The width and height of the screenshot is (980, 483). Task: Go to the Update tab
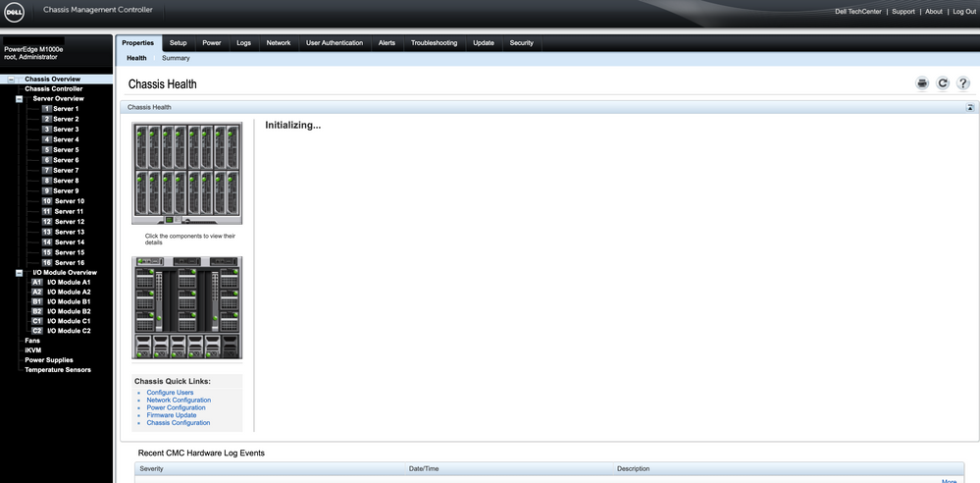tap(484, 43)
